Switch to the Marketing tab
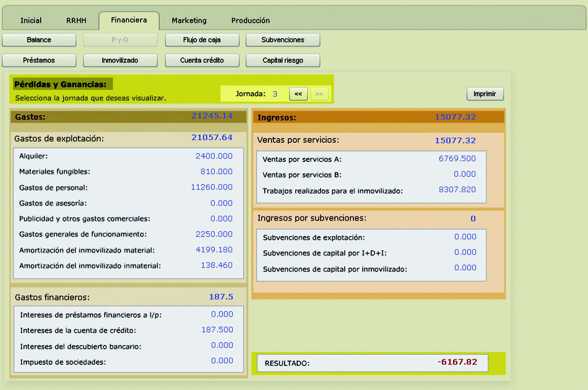This screenshot has height=390, width=588. (189, 21)
